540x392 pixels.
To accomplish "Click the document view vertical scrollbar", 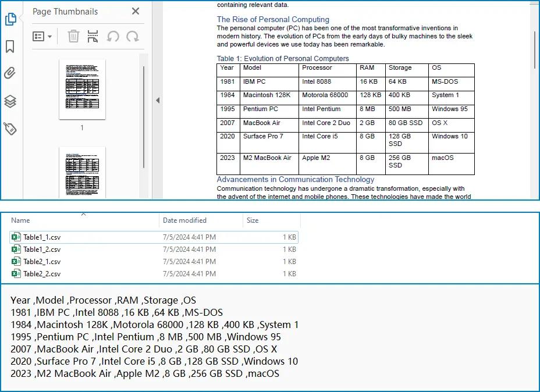I will click(x=535, y=50).
